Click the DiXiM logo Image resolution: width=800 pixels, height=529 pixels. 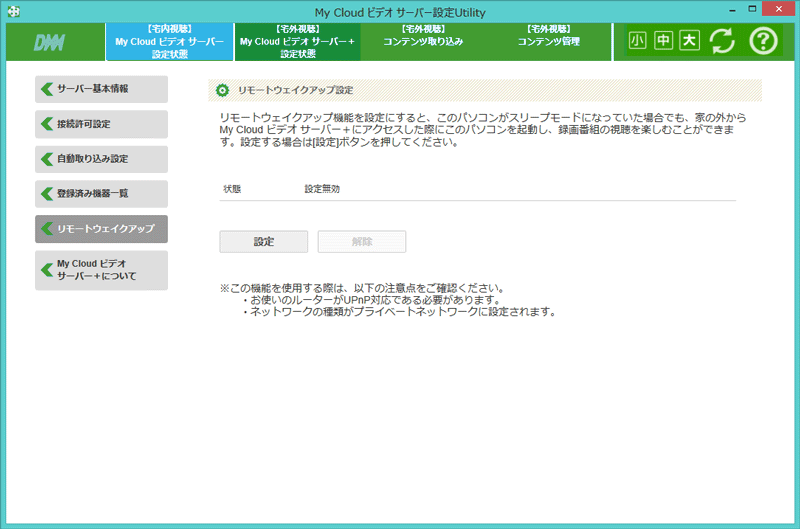(x=49, y=43)
